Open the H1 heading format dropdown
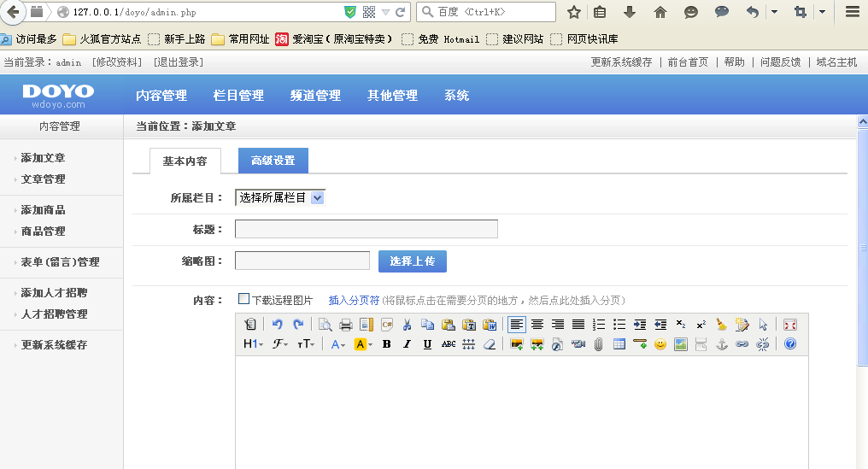 click(253, 344)
